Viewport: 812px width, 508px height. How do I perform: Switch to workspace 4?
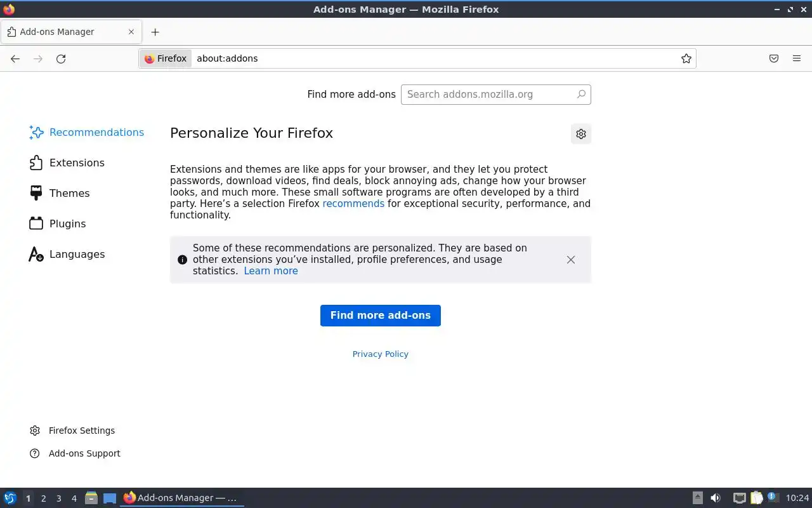tap(74, 498)
